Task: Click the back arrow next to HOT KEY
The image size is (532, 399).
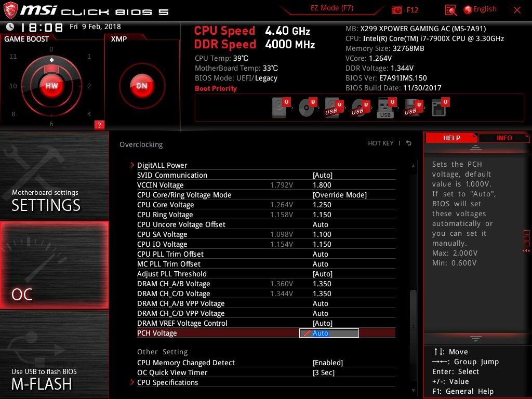Action: [x=409, y=143]
